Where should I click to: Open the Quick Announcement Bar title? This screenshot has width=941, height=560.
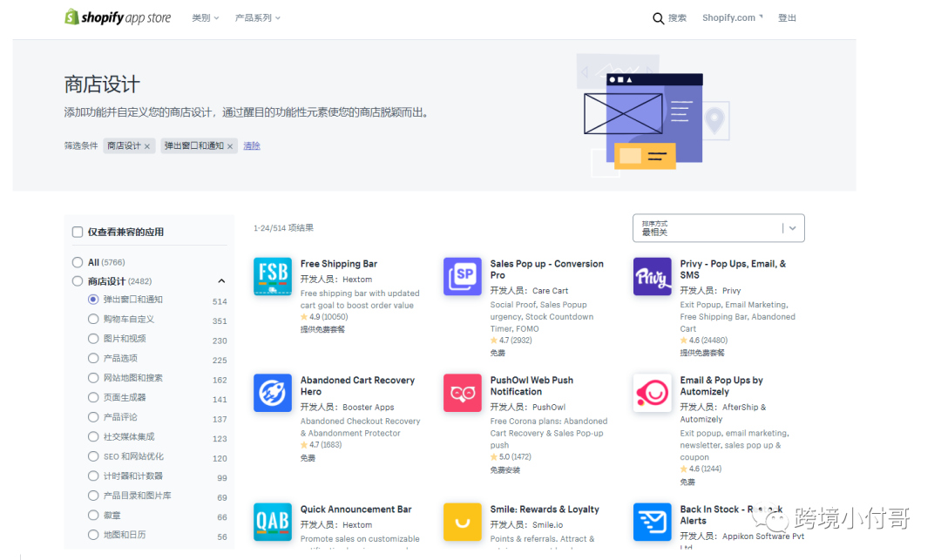click(x=355, y=509)
